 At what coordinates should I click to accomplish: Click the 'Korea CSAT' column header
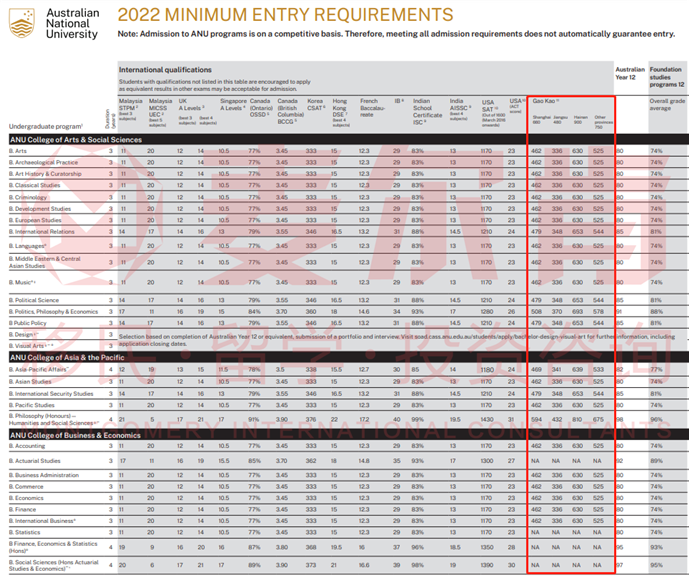pyautogui.click(x=316, y=105)
